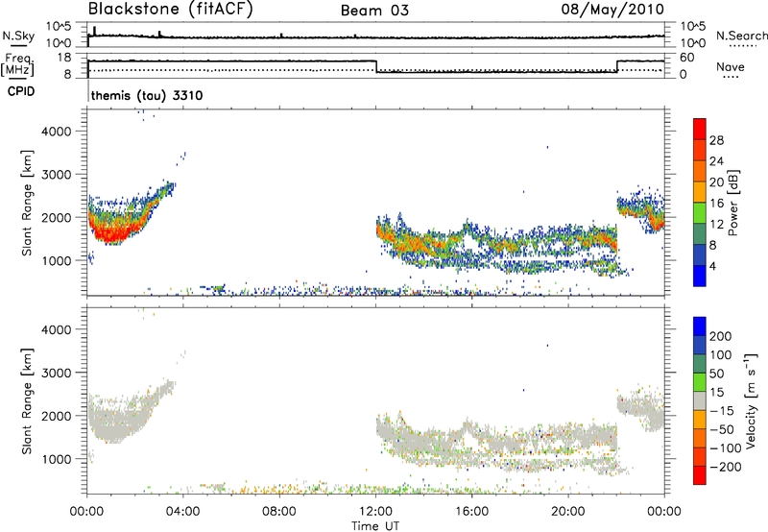Screen dimensions: 768x532
Task: Click the 'N.Sky' legend label
Action: [18, 36]
